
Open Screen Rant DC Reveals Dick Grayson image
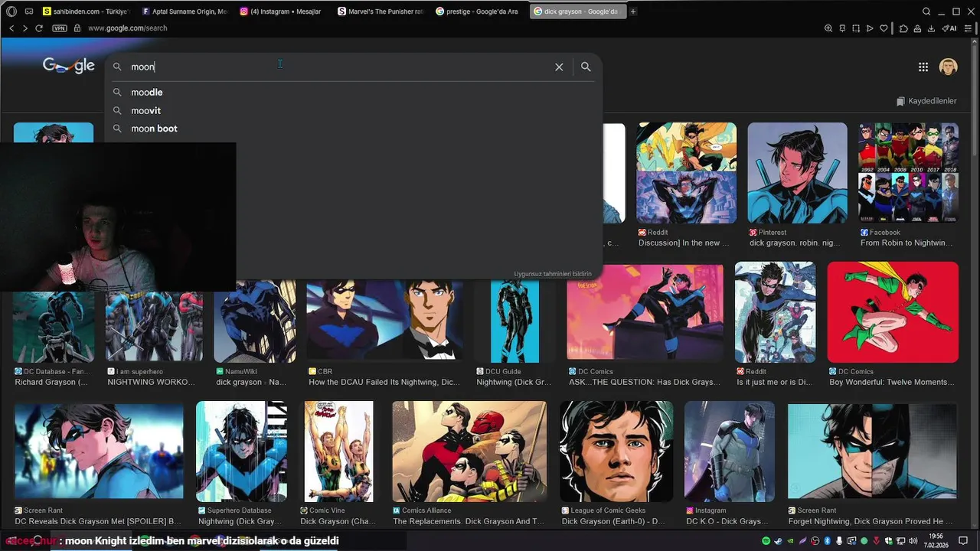(99, 452)
